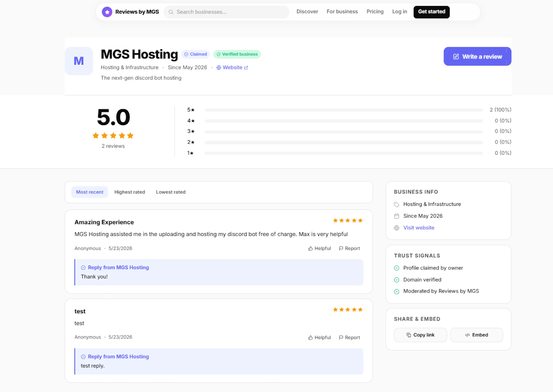This screenshot has width=553, height=392.
Task: Mark Amazing Experience review as Helpful
Action: [319, 248]
